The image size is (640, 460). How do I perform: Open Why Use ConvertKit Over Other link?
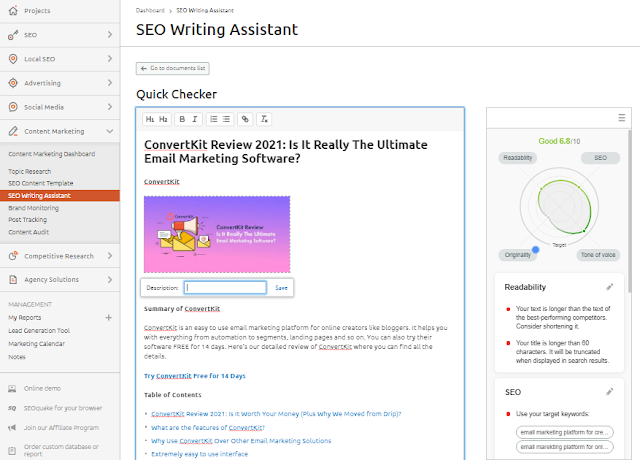241,441
